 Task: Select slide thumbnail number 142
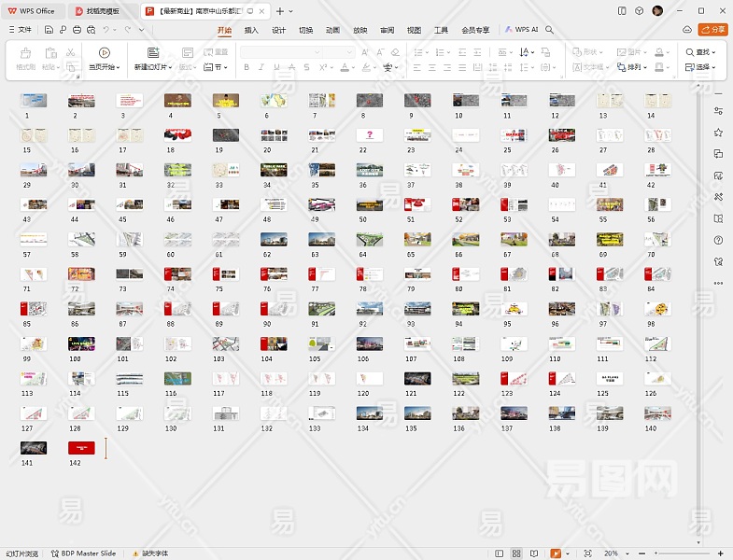[81, 448]
